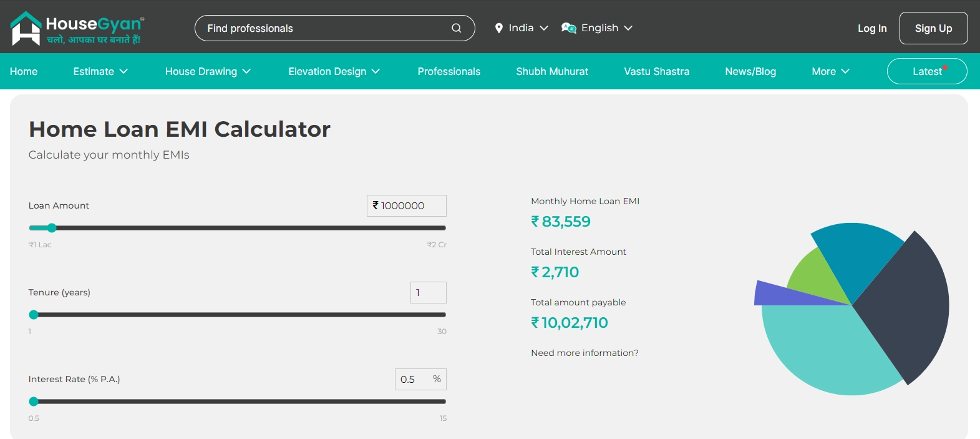The height and width of the screenshot is (439, 980).
Task: Open the India country dropdown
Action: click(522, 28)
